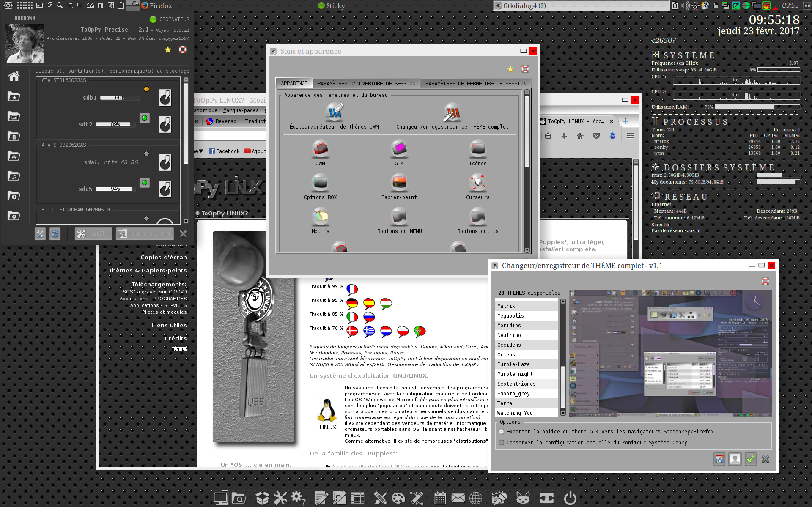Viewport: 812px width, 507px height.
Task: Open the help folder in sidebar
Action: point(14,216)
